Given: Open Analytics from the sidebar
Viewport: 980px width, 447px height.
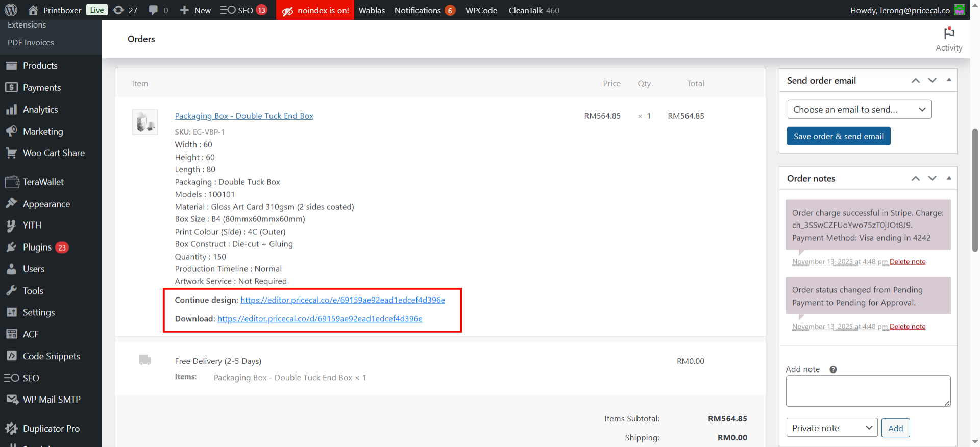Looking at the screenshot, I should click(x=40, y=110).
